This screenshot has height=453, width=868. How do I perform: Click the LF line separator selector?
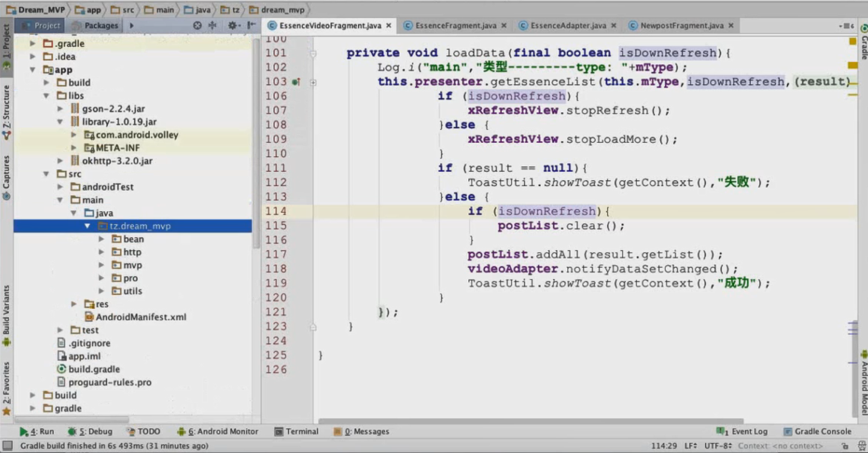coord(691,446)
